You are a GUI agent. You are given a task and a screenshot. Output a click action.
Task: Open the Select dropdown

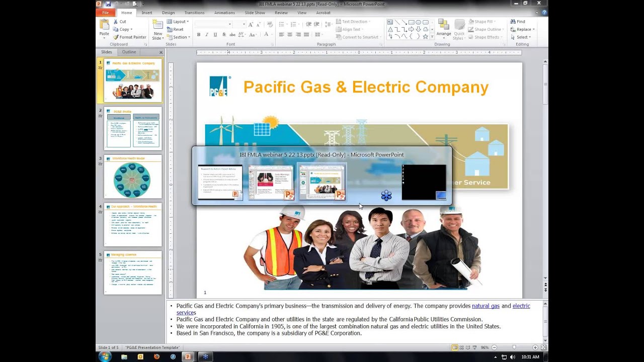point(521,37)
